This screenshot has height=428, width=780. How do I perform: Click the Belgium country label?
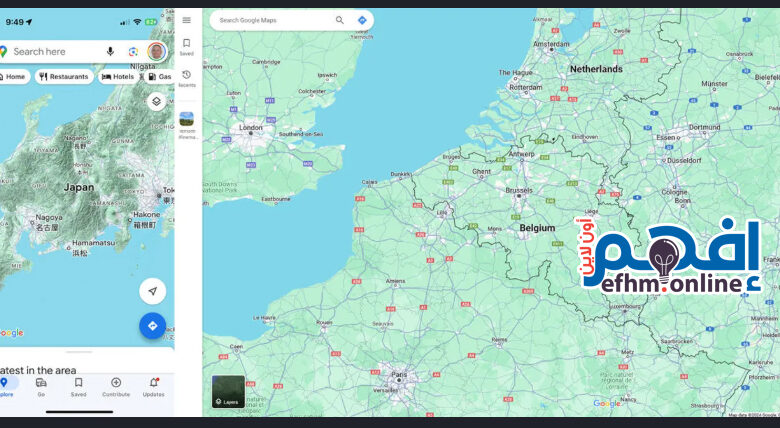pyautogui.click(x=537, y=228)
